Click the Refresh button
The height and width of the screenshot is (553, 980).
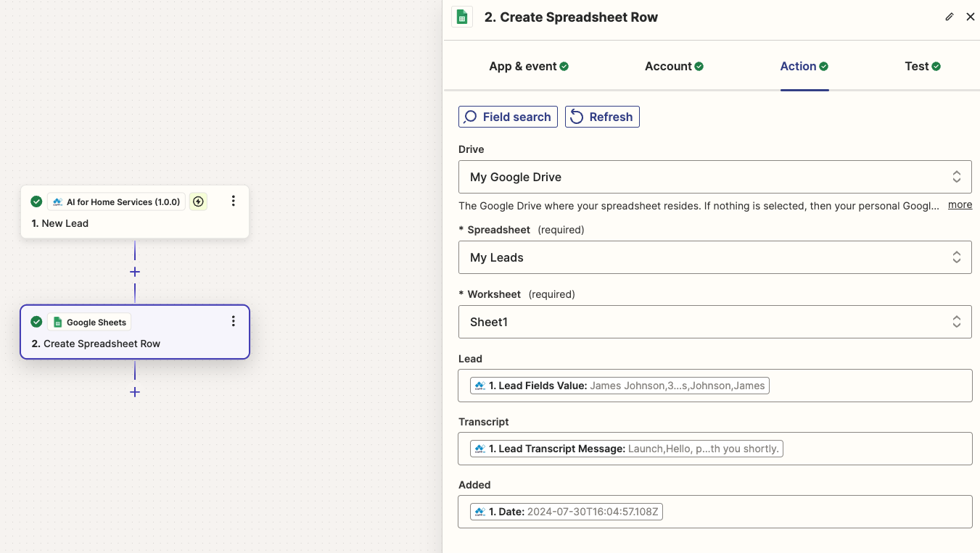tap(602, 117)
